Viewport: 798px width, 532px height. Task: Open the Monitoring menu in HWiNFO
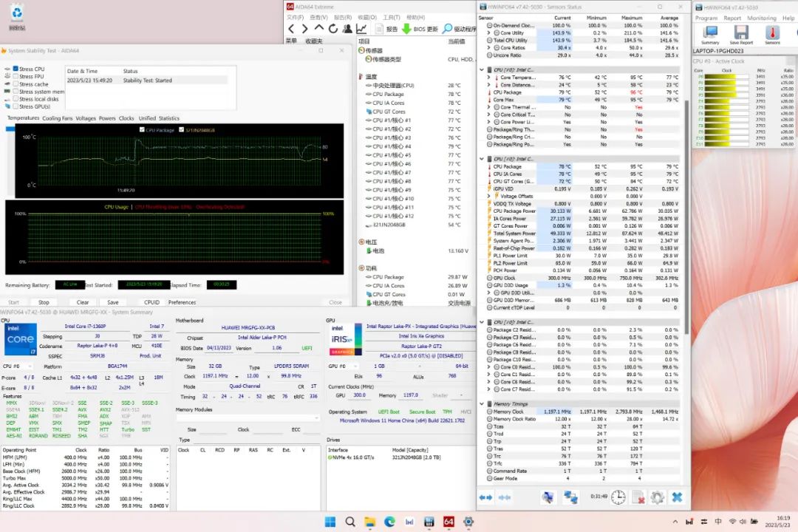pyautogui.click(x=761, y=18)
